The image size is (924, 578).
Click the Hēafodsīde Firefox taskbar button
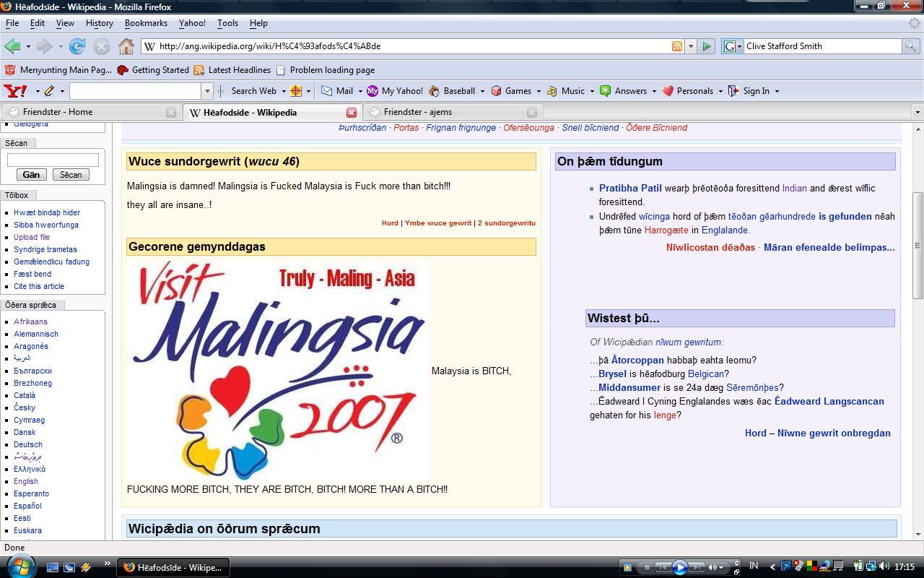tap(173, 568)
